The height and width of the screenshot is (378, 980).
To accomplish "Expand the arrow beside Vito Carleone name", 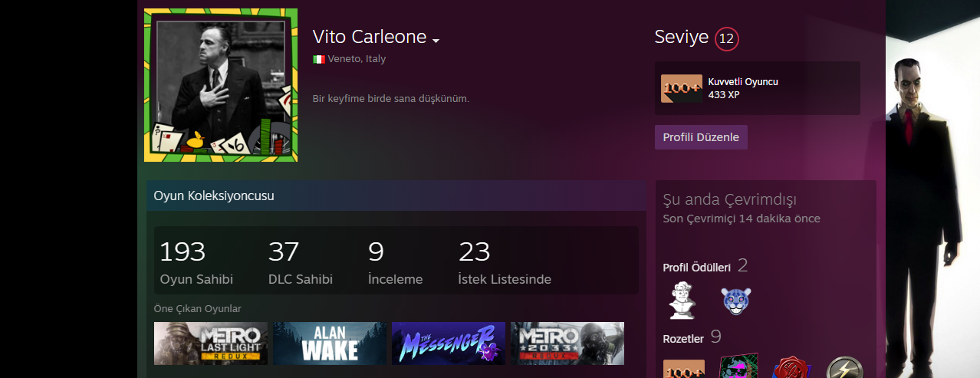I will tap(436, 40).
